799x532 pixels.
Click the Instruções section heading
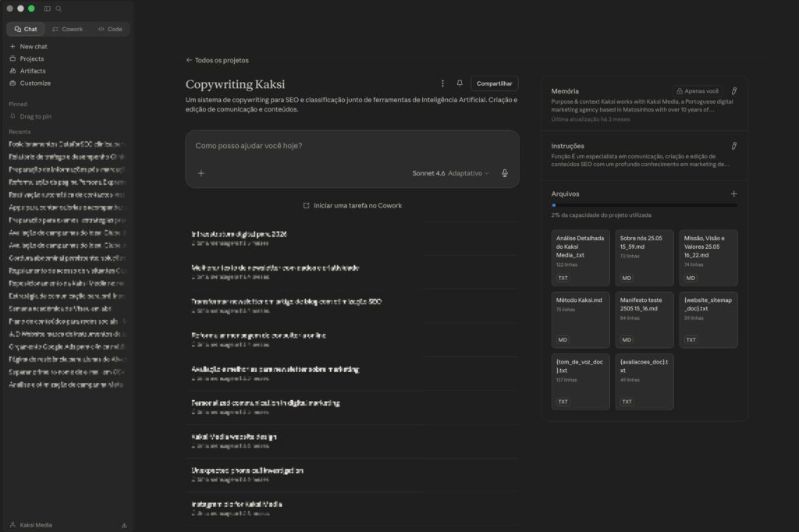567,146
